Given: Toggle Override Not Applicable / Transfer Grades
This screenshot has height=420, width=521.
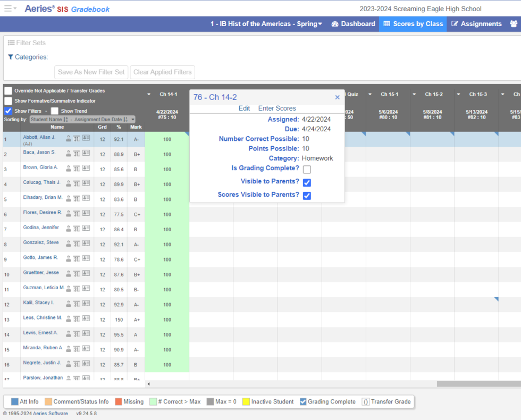Looking at the screenshot, I should tap(8, 91).
